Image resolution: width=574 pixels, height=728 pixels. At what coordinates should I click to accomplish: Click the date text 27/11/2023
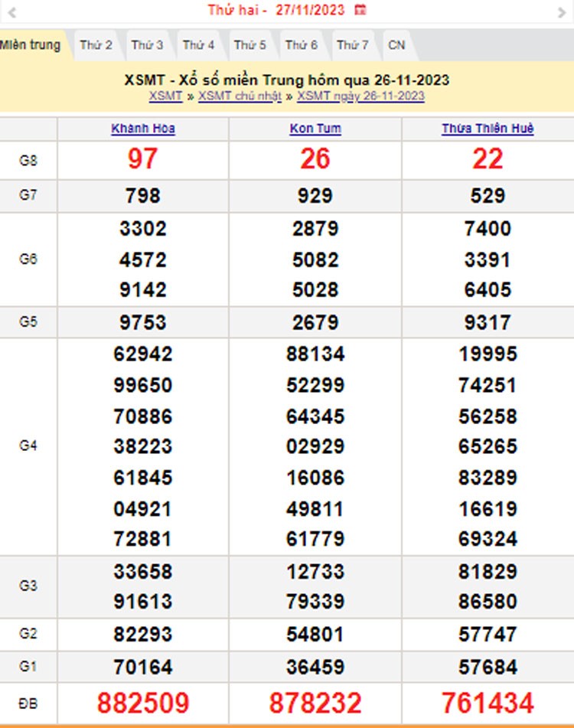[309, 10]
